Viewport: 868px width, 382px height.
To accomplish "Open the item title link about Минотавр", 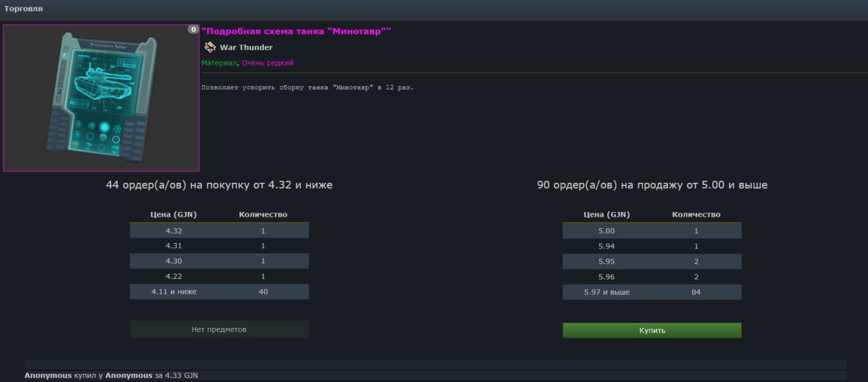I will coord(296,31).
